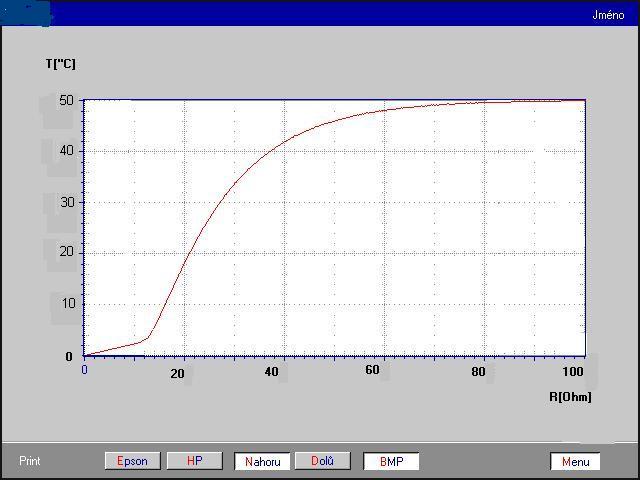
Task: Click the Epson printer button
Action: pyautogui.click(x=132, y=461)
